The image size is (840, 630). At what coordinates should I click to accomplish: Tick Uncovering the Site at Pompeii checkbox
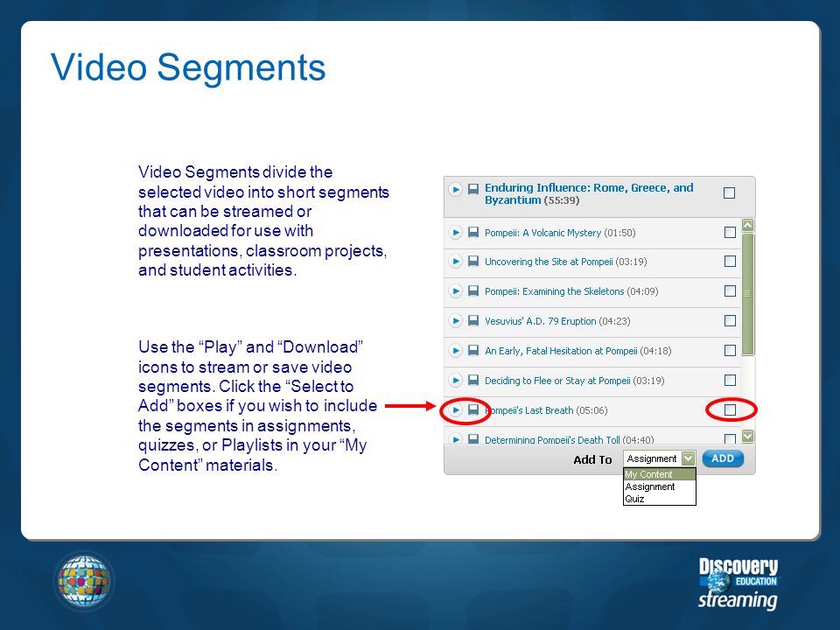click(x=730, y=262)
